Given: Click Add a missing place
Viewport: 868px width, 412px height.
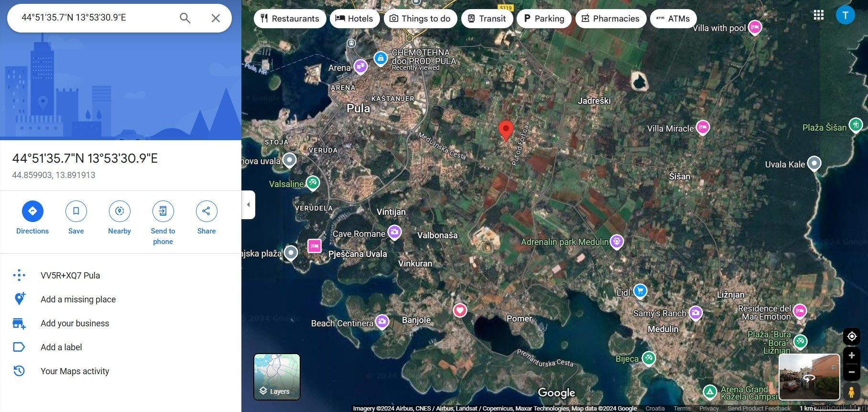Looking at the screenshot, I should (x=78, y=300).
